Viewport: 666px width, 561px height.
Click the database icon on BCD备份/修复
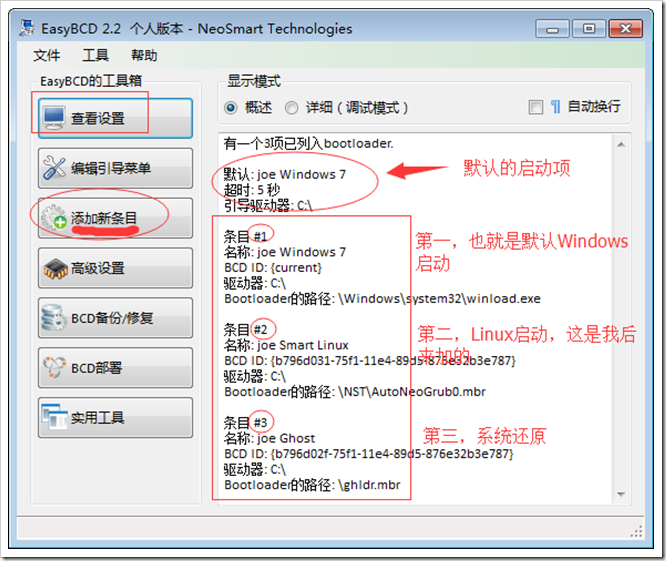coord(54,318)
